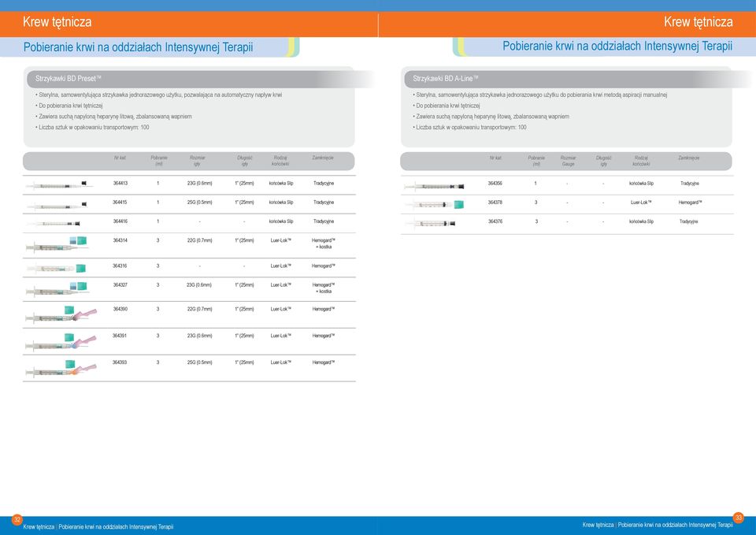
Task: Click catalog number 364390
Action: click(x=120, y=309)
